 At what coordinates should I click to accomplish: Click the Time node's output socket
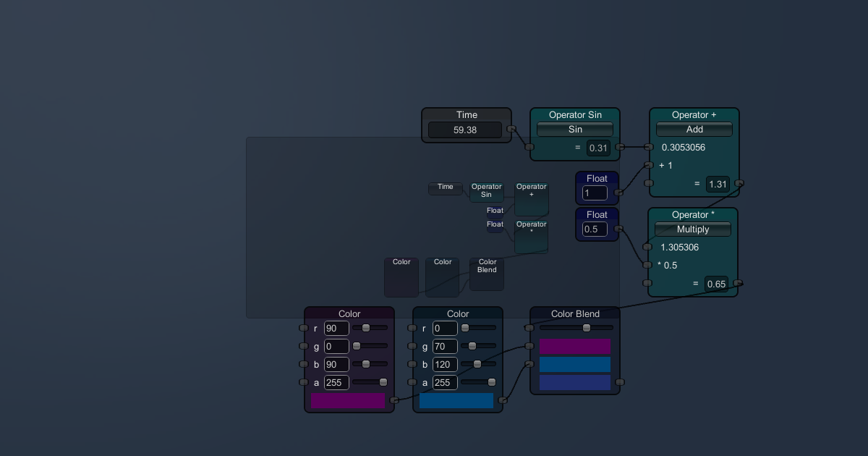click(512, 130)
